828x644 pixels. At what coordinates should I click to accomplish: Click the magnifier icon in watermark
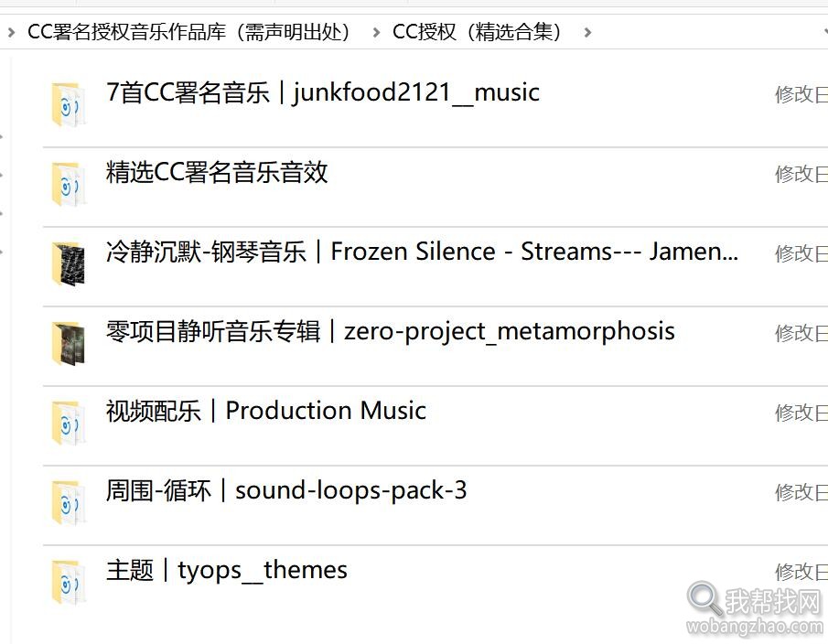tap(704, 599)
